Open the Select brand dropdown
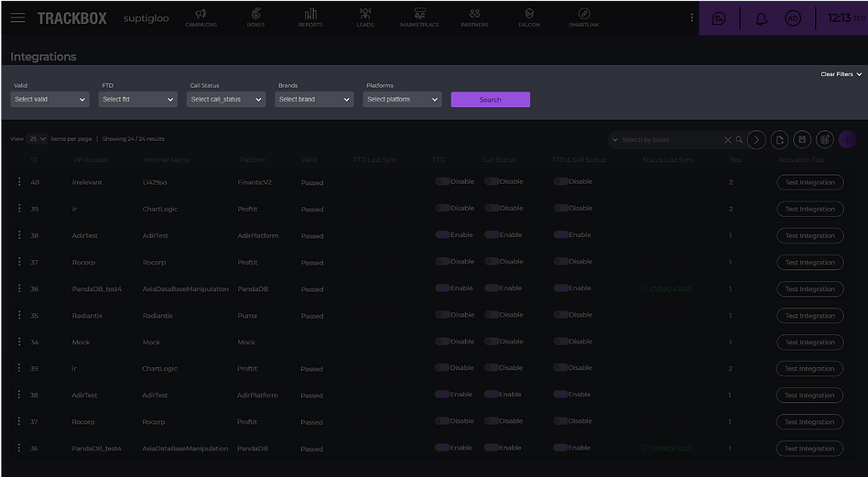Image resolution: width=868 pixels, height=477 pixels. tap(314, 100)
